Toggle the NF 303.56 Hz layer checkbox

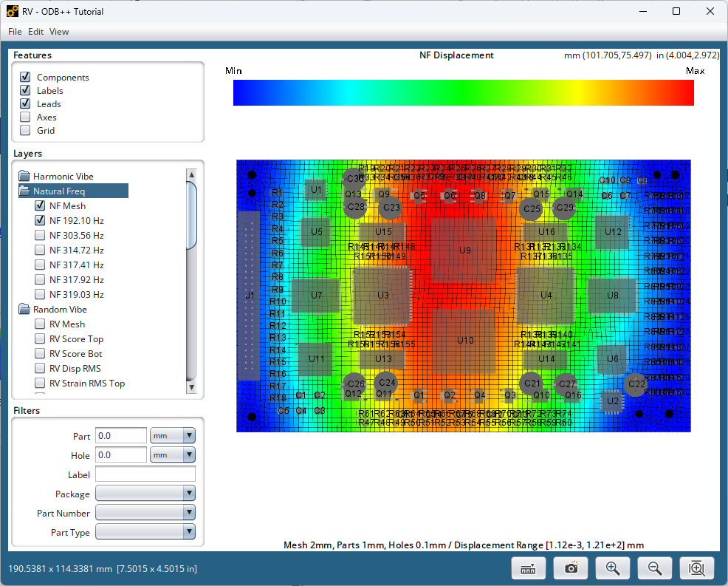tap(40, 236)
